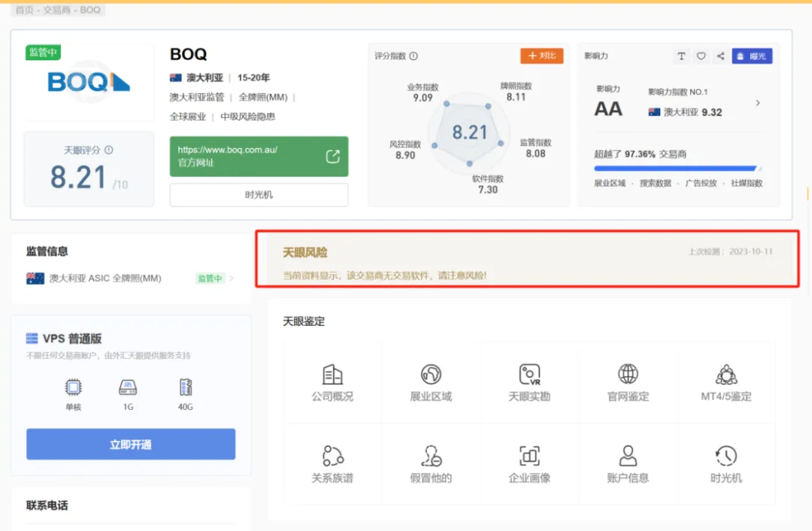Expand the ASIC 监管中 row chevron
The height and width of the screenshot is (531, 812).
point(231,278)
